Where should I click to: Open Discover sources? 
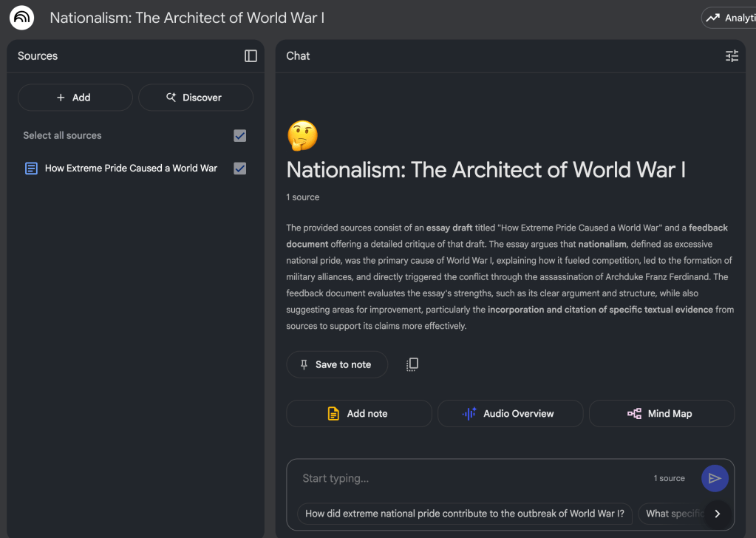pyautogui.click(x=196, y=98)
